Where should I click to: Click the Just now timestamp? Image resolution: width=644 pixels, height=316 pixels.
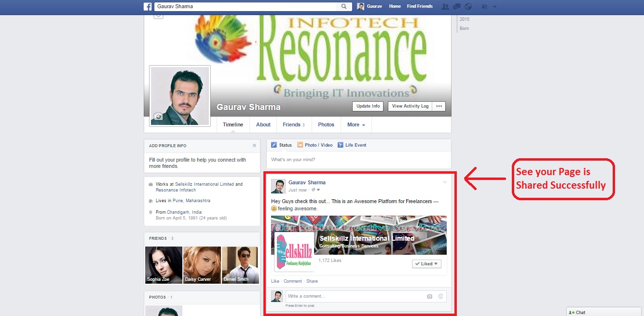point(298,190)
